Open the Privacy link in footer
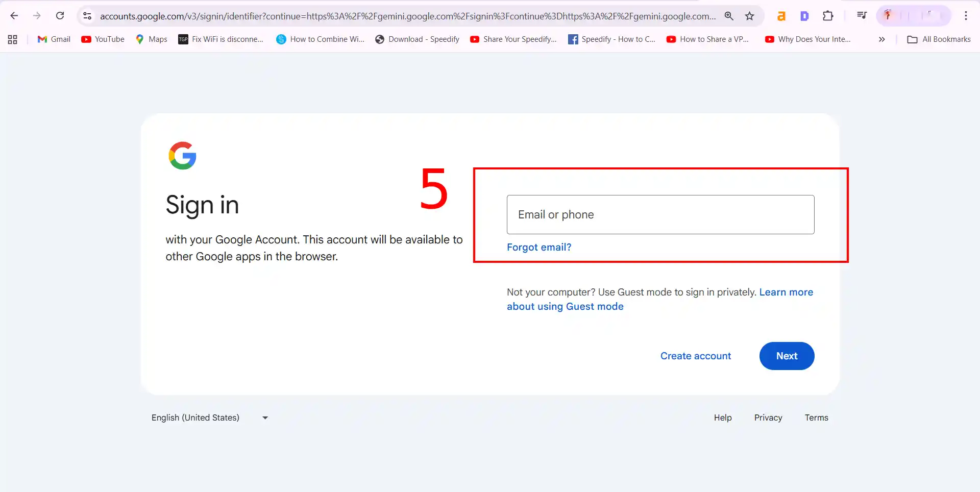 [768, 417]
